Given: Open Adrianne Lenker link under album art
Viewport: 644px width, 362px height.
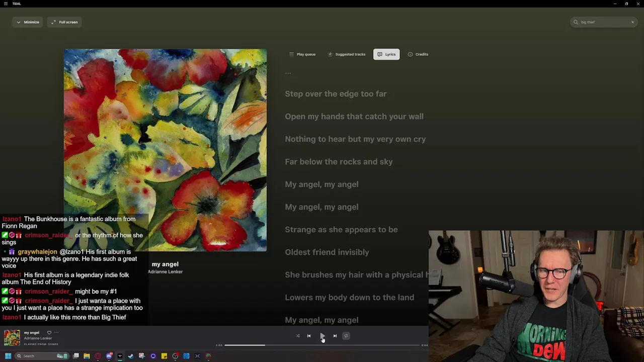Looking at the screenshot, I should 165,272.
